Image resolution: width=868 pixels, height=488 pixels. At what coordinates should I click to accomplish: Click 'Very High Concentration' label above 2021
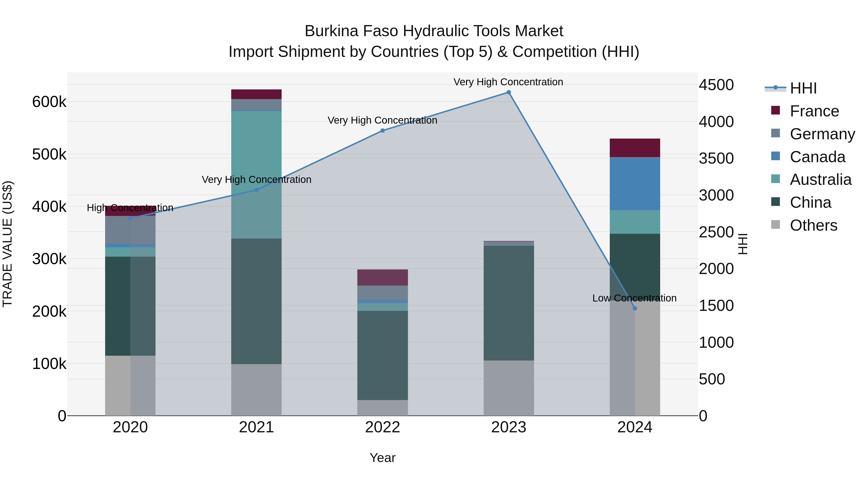pos(257,180)
